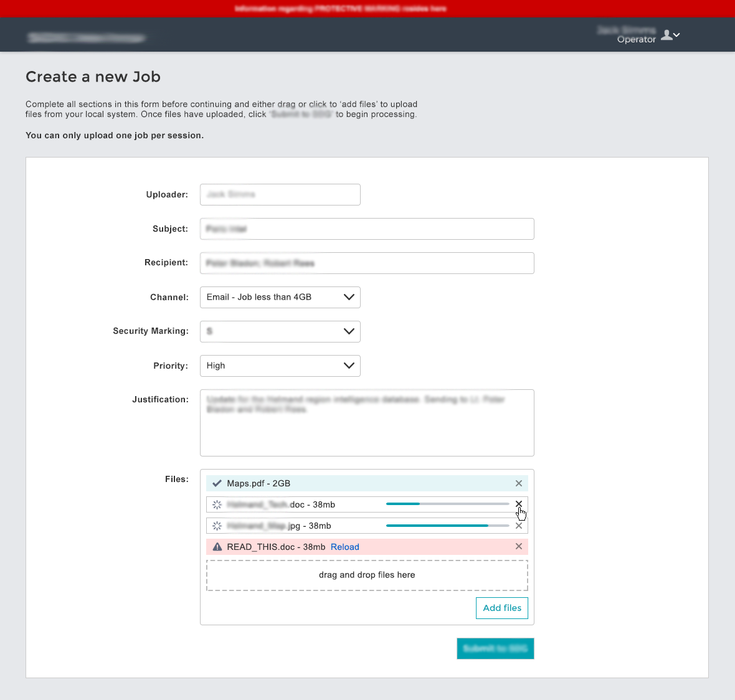Screen dimensions: 735x700
Task: Click into the Subject input field
Action: coord(366,229)
